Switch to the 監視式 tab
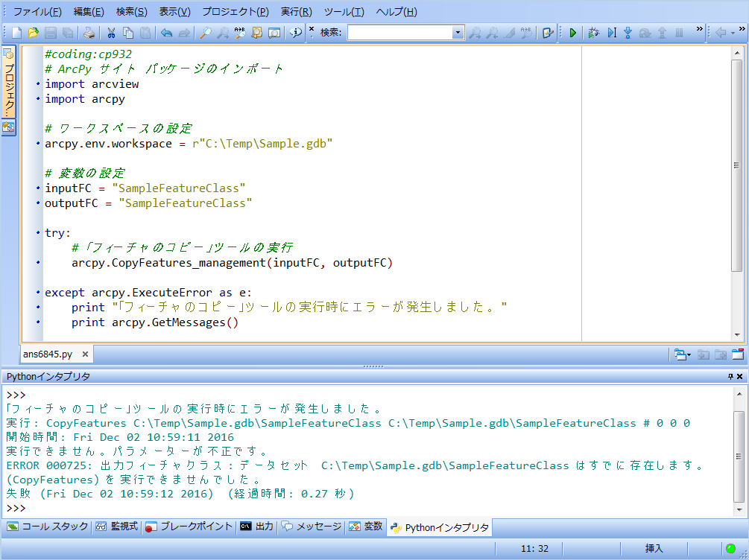 [117, 526]
